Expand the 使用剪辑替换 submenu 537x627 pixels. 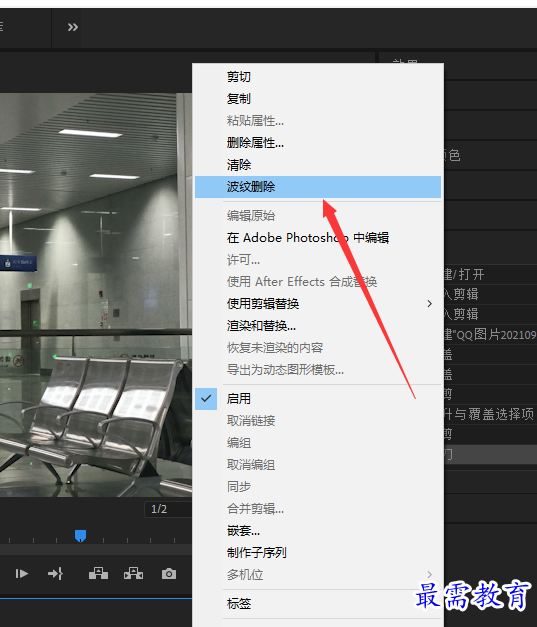[x=318, y=304]
